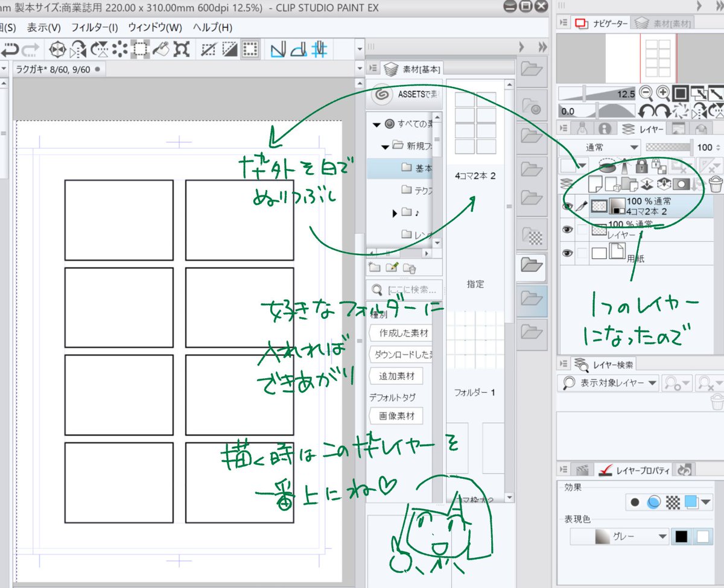The width and height of the screenshot is (724, 588).
Task: Open the 表現色 gray expression color dropdown
Action: [x=621, y=536]
